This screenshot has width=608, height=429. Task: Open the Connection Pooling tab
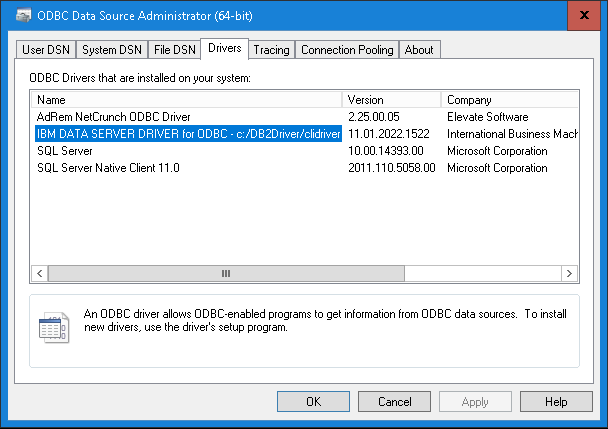coord(347,50)
